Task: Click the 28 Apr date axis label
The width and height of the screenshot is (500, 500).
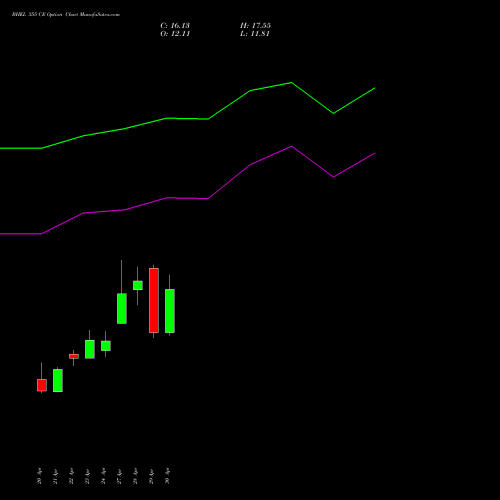Action: click(135, 476)
